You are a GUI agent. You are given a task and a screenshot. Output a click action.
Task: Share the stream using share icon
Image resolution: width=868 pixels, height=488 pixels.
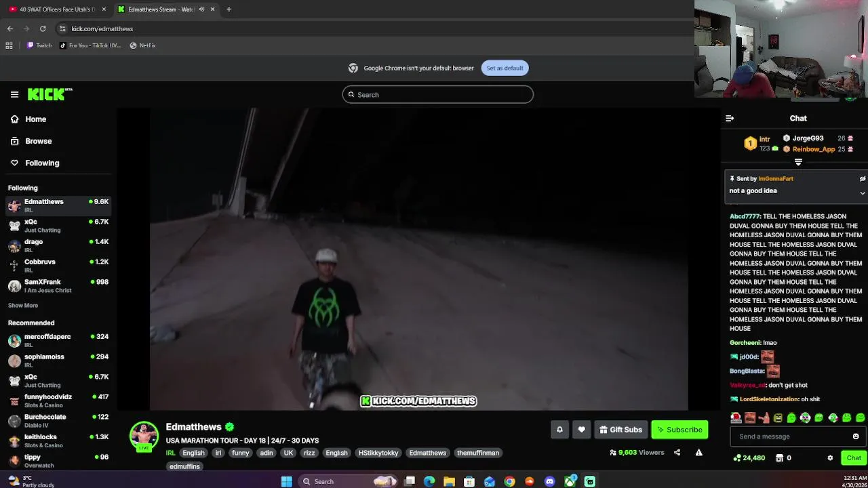tap(677, 453)
